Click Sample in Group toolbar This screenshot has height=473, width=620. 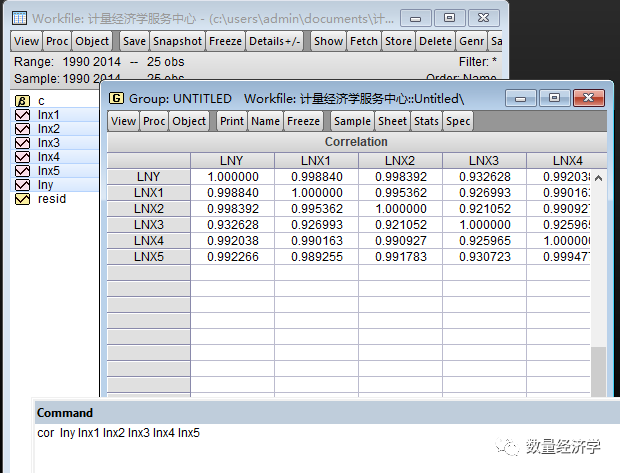tap(352, 121)
